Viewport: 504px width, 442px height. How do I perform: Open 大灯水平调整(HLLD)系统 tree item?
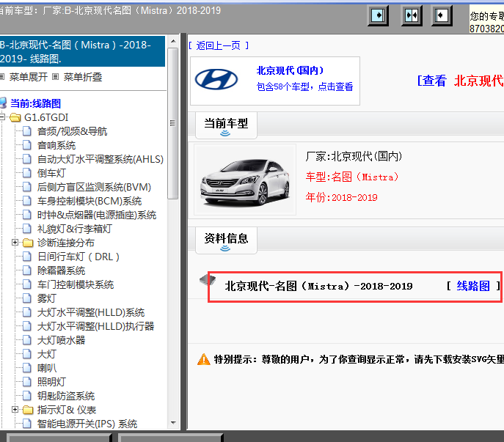(91, 312)
